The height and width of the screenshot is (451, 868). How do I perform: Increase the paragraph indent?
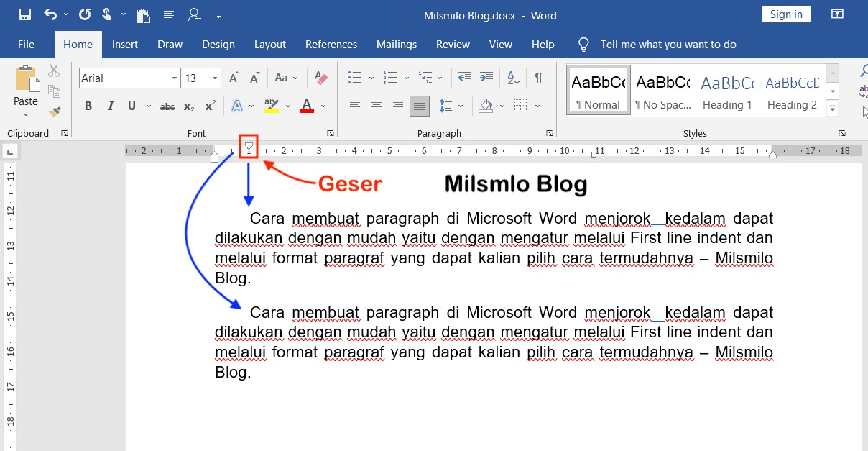point(486,78)
